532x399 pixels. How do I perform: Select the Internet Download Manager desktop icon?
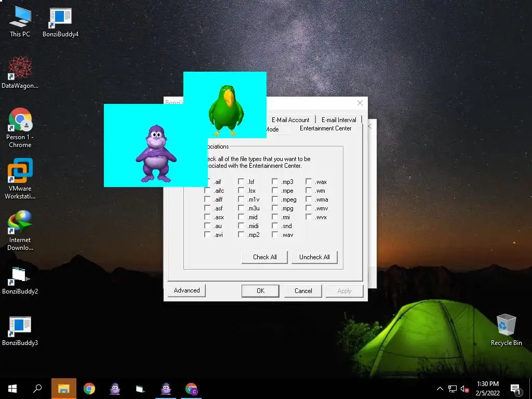20,230
